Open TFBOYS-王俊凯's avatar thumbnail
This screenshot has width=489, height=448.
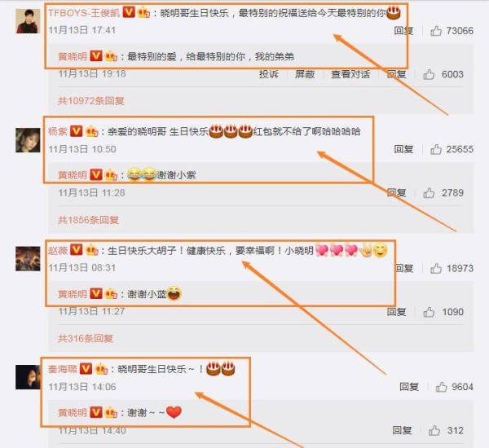pyautogui.click(x=28, y=21)
